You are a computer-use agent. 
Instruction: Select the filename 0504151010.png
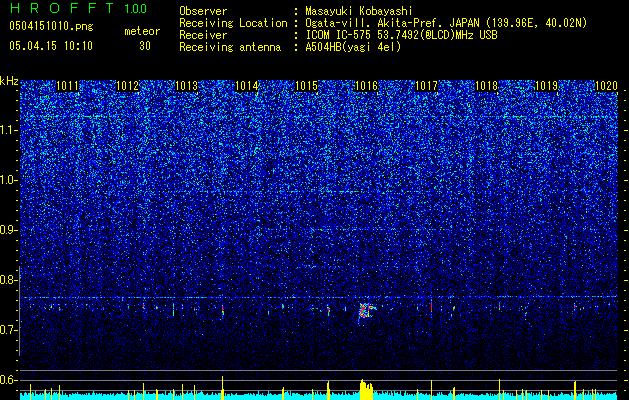point(51,26)
